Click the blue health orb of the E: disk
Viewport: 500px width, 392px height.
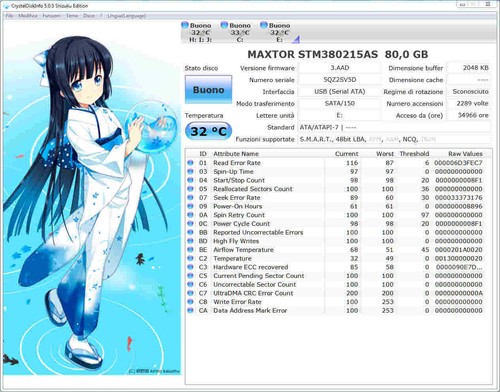click(x=264, y=25)
